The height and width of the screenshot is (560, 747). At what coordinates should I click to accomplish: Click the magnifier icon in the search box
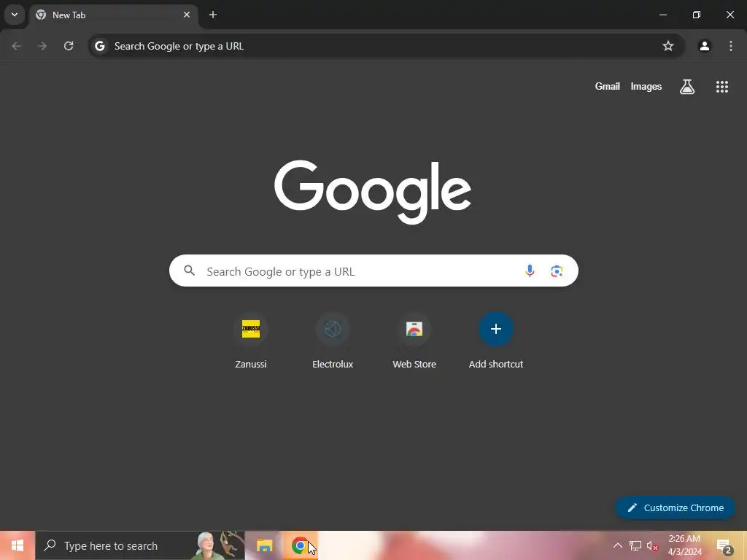[x=189, y=271]
